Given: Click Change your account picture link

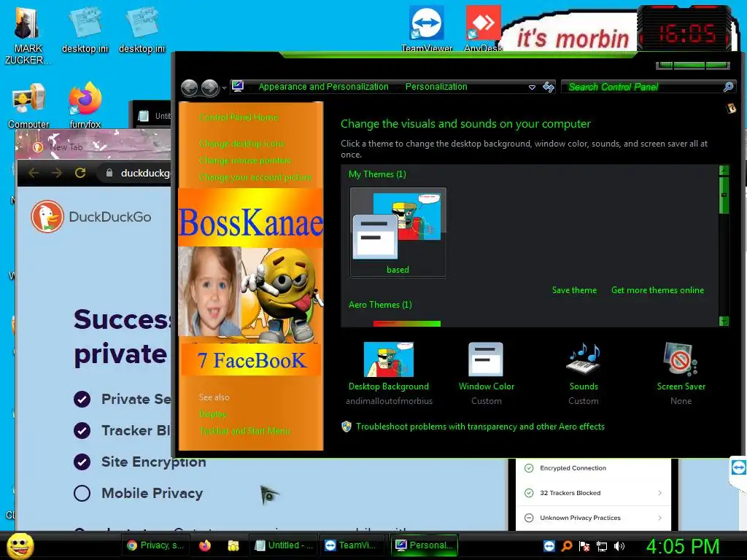Looking at the screenshot, I should pos(255,177).
